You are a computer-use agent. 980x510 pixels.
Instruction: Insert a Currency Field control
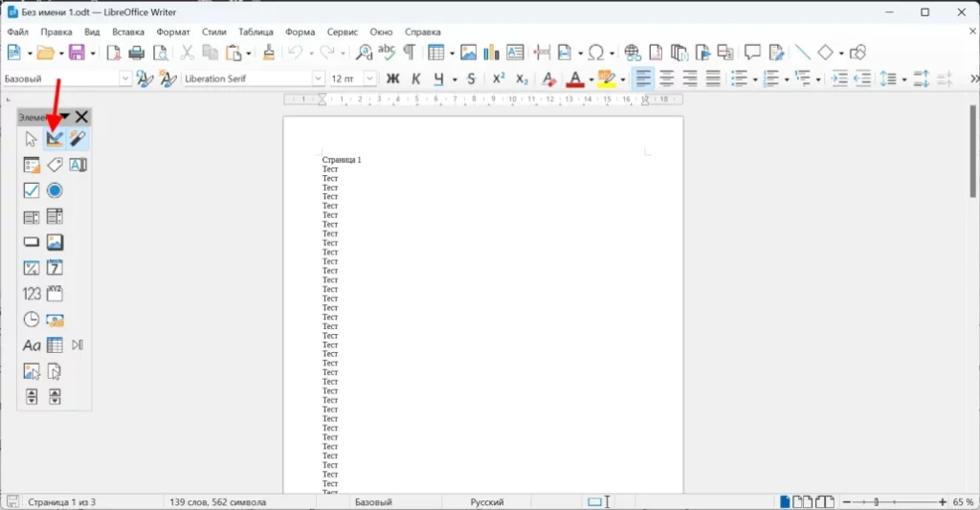(55, 320)
